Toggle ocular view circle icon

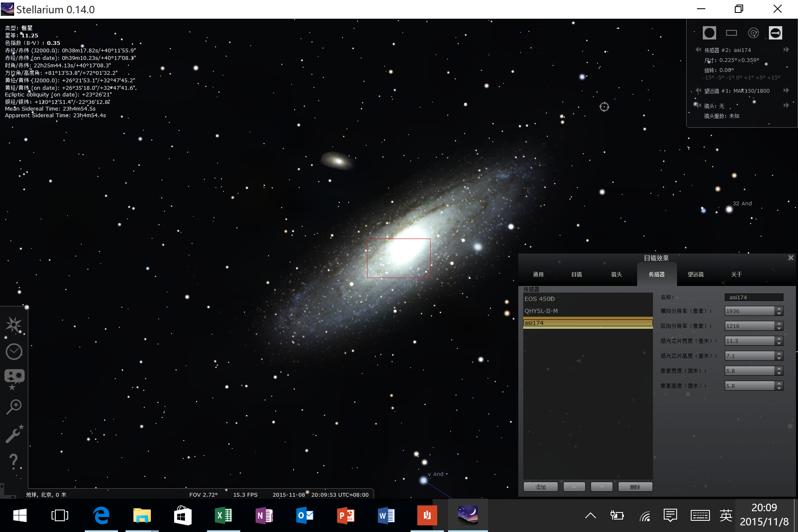click(709, 33)
